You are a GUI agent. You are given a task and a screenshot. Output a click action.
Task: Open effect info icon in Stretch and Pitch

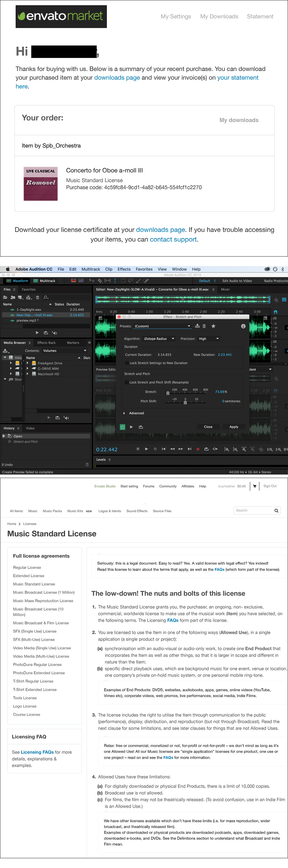click(243, 326)
